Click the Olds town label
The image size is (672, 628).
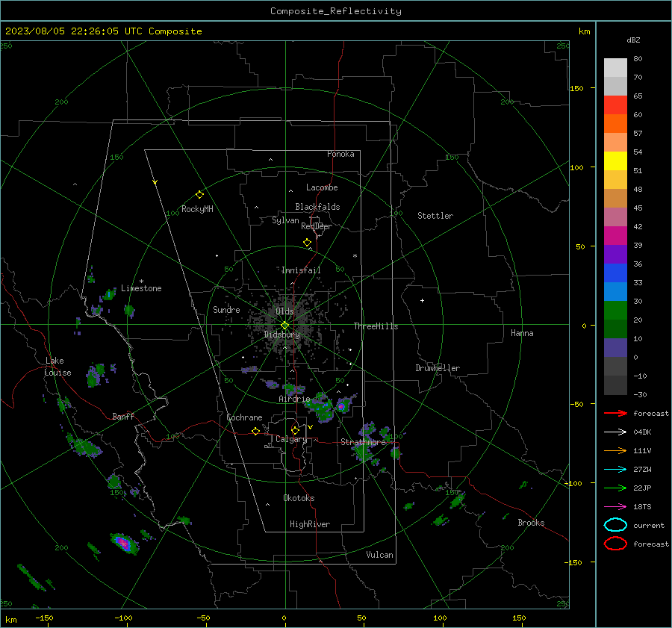pyautogui.click(x=284, y=311)
